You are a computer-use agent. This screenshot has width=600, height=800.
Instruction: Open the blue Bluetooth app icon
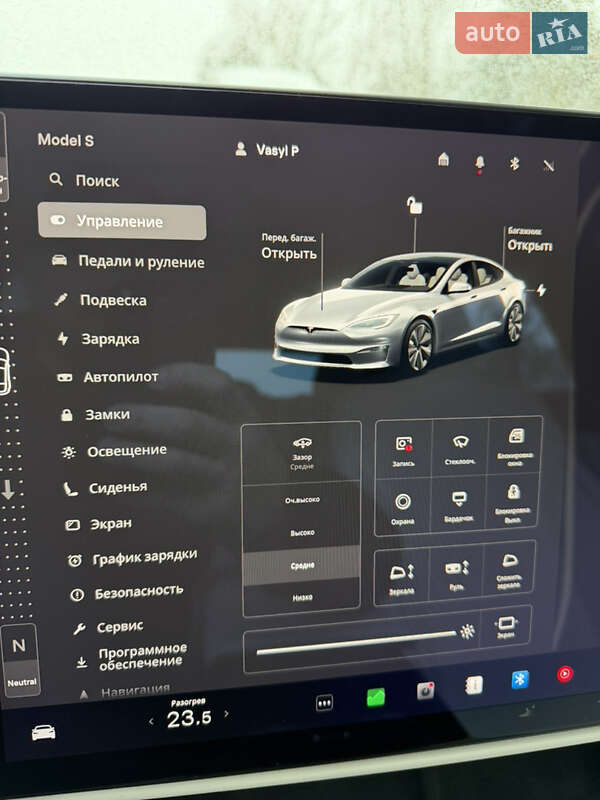click(520, 680)
